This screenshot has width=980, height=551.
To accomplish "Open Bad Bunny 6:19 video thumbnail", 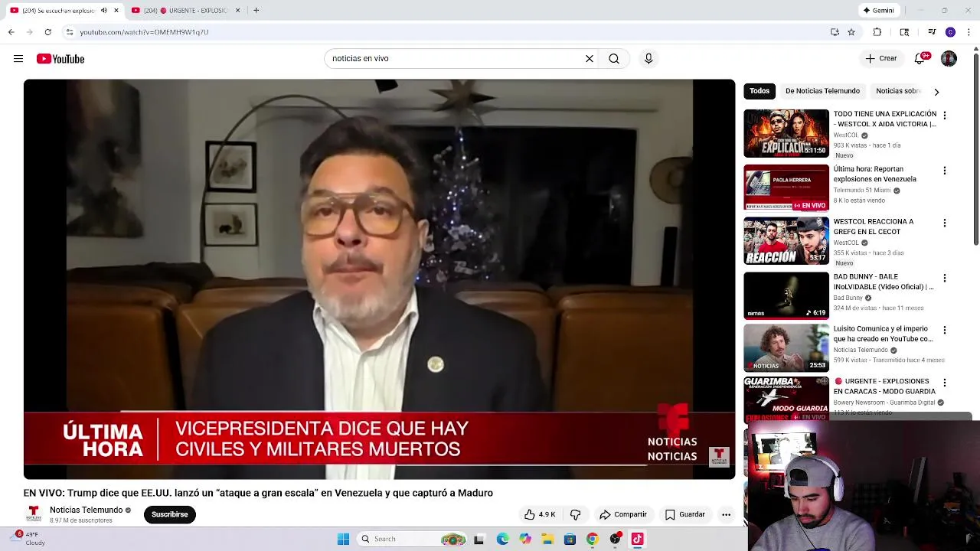I will click(x=786, y=295).
